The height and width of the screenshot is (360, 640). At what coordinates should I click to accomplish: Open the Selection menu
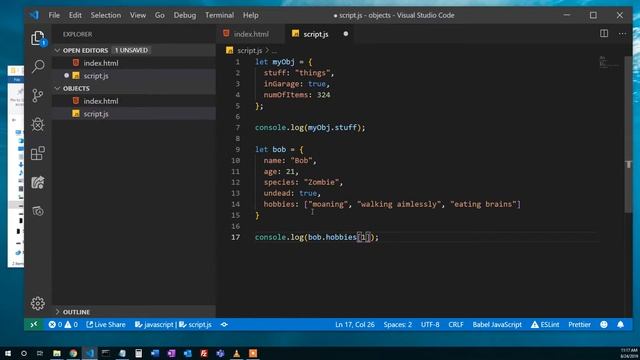pos(106,15)
